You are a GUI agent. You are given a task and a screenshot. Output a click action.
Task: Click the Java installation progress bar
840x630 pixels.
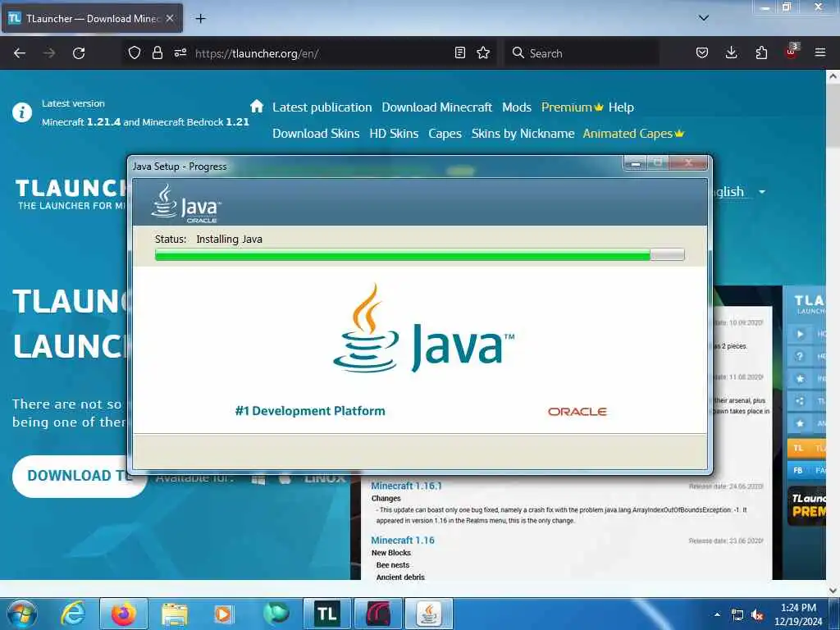click(x=419, y=255)
